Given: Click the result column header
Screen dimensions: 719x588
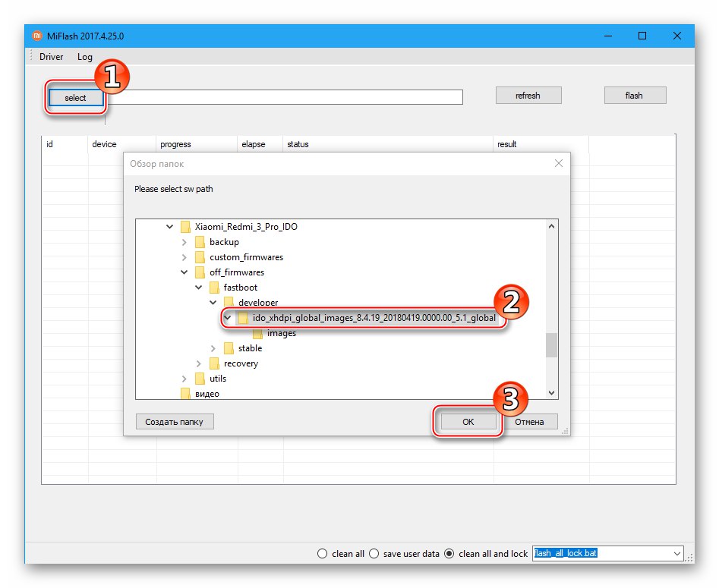Looking at the screenshot, I should (541, 144).
